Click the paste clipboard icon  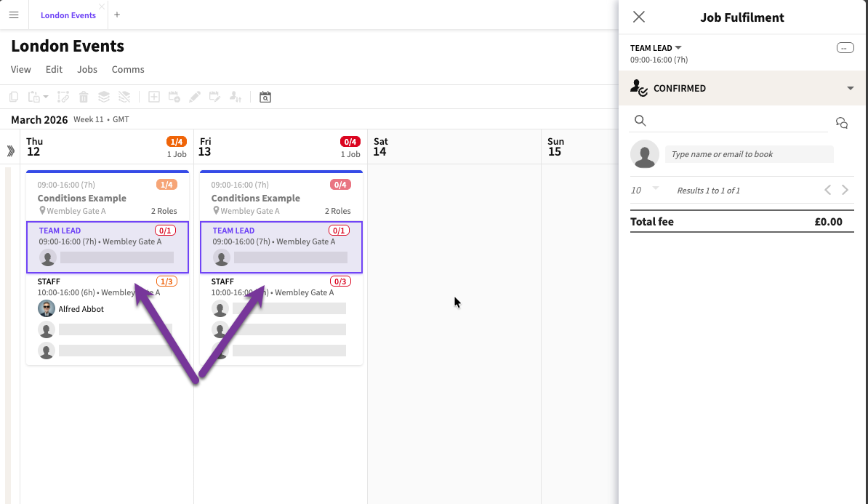(34, 97)
